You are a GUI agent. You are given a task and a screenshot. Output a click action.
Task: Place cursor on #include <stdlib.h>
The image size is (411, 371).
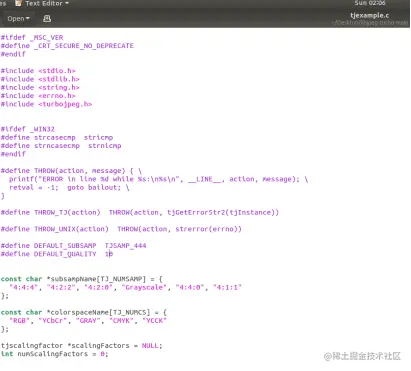click(x=40, y=79)
